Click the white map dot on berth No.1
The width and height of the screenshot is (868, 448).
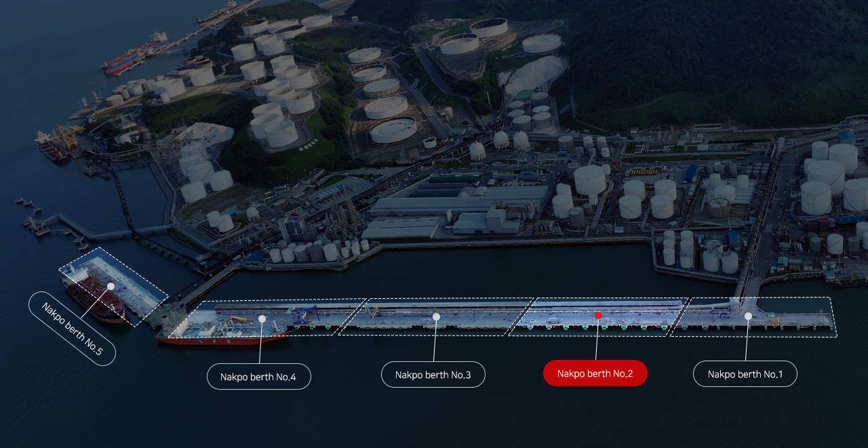point(748,316)
